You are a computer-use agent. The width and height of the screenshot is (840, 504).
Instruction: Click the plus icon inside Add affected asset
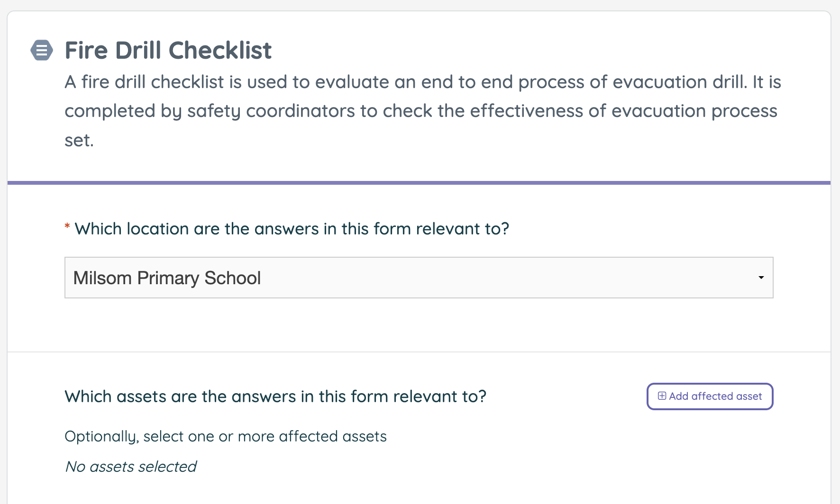pyautogui.click(x=662, y=396)
